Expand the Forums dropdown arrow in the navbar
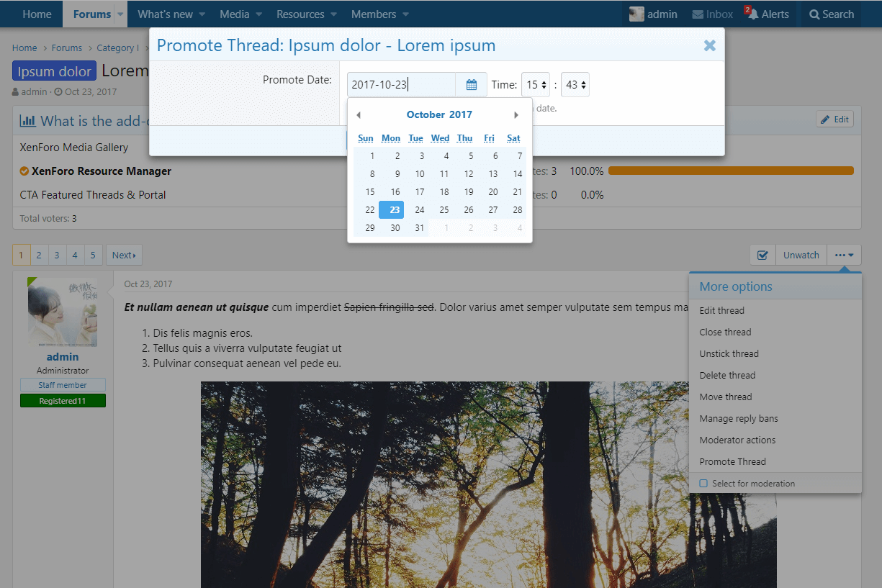Image resolution: width=882 pixels, height=588 pixels. point(120,14)
